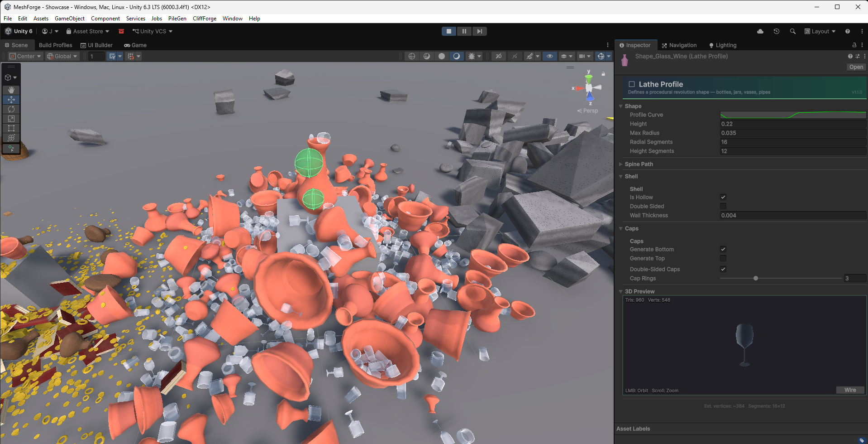Open the Global orientation dropdown
Screen dimensions: 868x444
(62, 56)
